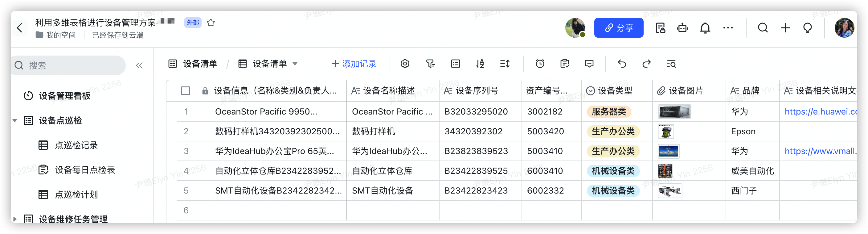This screenshot has height=234, width=868.
Task: Click the filter icon in toolbar
Action: pyautogui.click(x=430, y=64)
